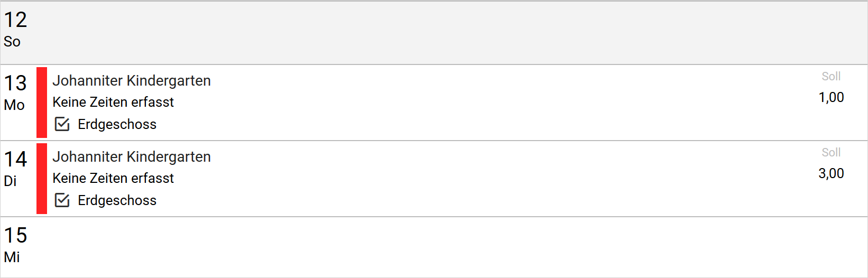Select the date number 15

click(x=15, y=236)
